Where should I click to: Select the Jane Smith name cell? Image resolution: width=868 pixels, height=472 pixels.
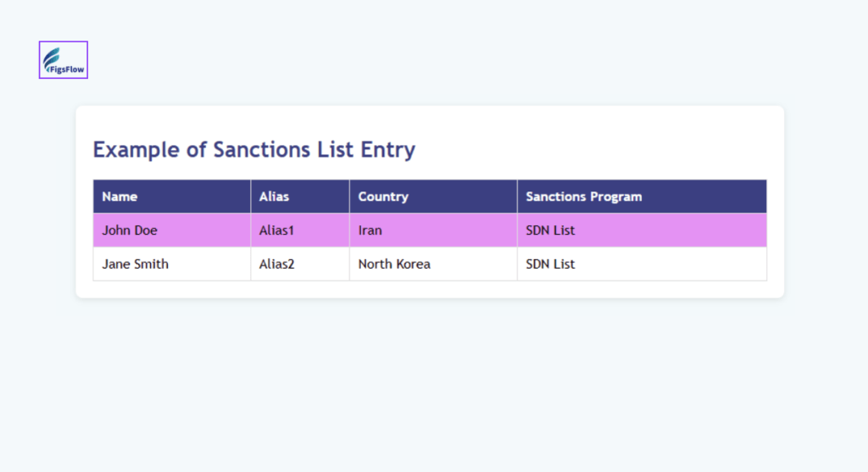click(135, 264)
